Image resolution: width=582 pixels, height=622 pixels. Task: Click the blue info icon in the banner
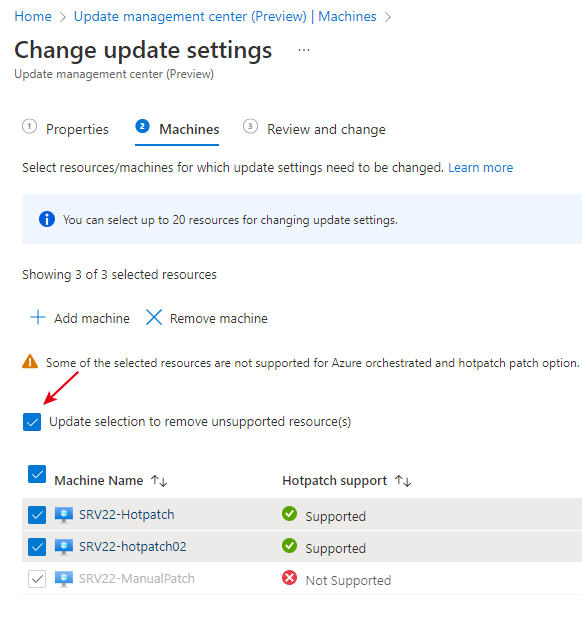coord(47,219)
